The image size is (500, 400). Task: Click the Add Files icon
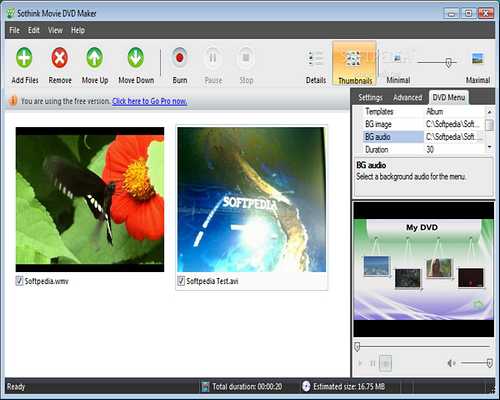[x=24, y=57]
